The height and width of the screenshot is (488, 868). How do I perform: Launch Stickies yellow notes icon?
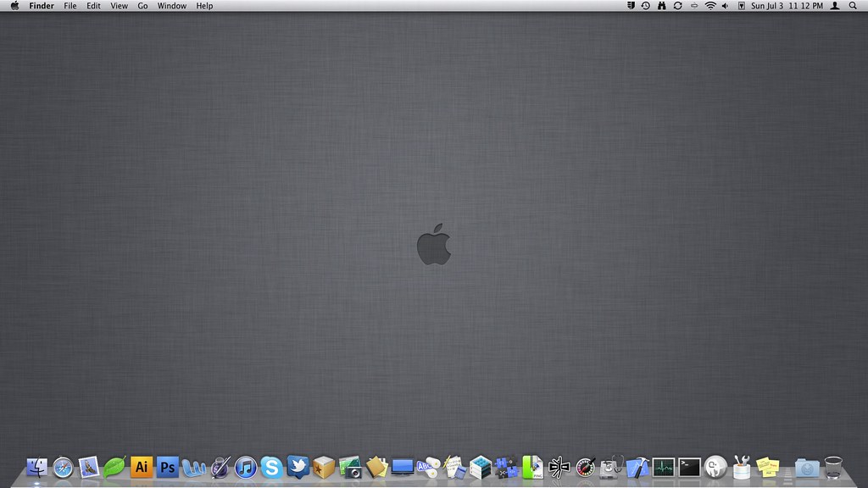[768, 468]
